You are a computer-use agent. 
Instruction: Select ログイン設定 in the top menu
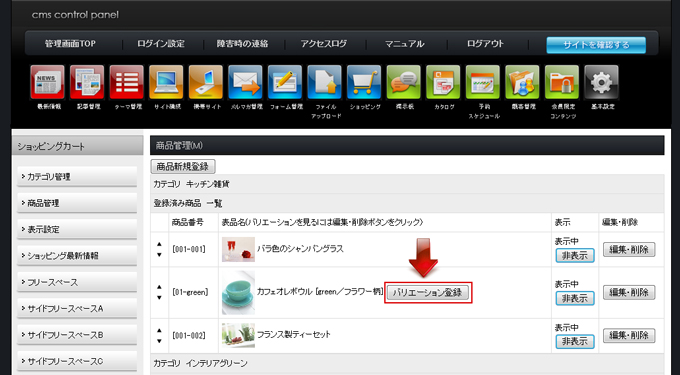tap(161, 44)
